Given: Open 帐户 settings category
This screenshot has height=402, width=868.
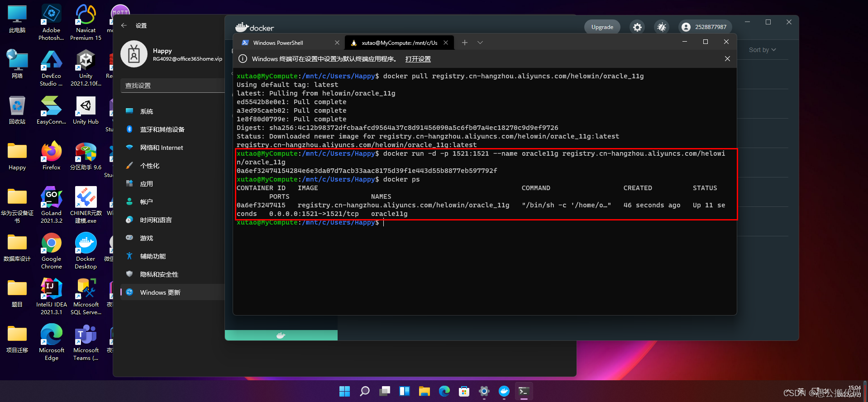Looking at the screenshot, I should pyautogui.click(x=173, y=202).
